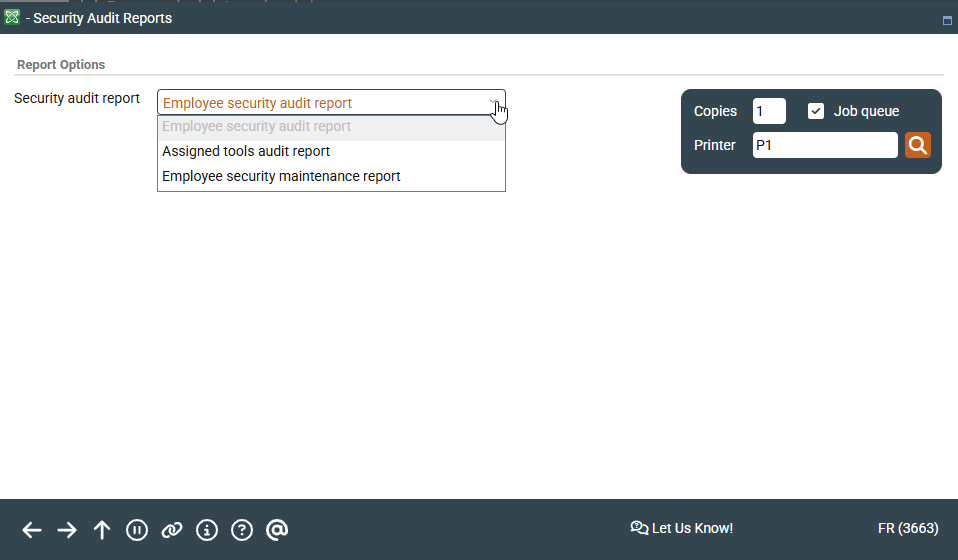
Task: Choose Employee security maintenance report option
Action: pyautogui.click(x=281, y=177)
